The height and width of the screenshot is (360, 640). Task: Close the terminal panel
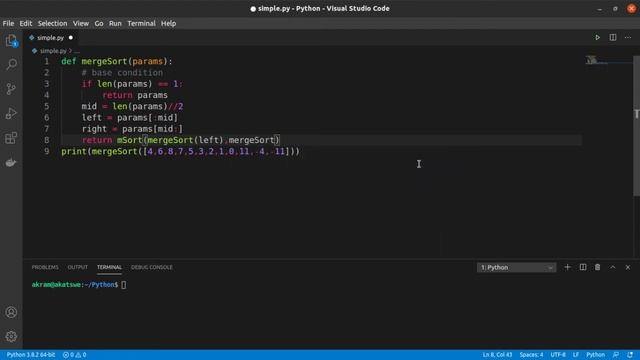pyautogui.click(x=628, y=267)
